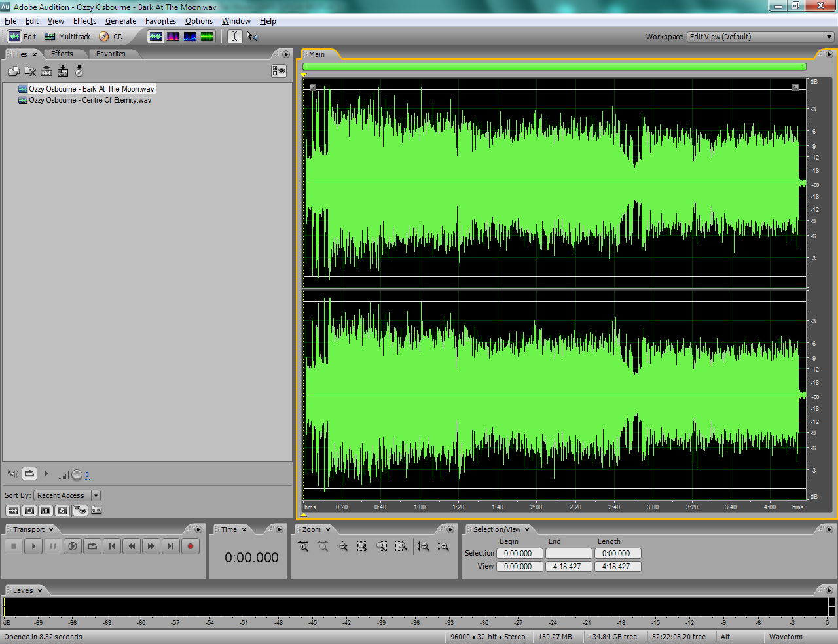Zoom to left edge of selection
This screenshot has width=838, height=644.
(382, 546)
